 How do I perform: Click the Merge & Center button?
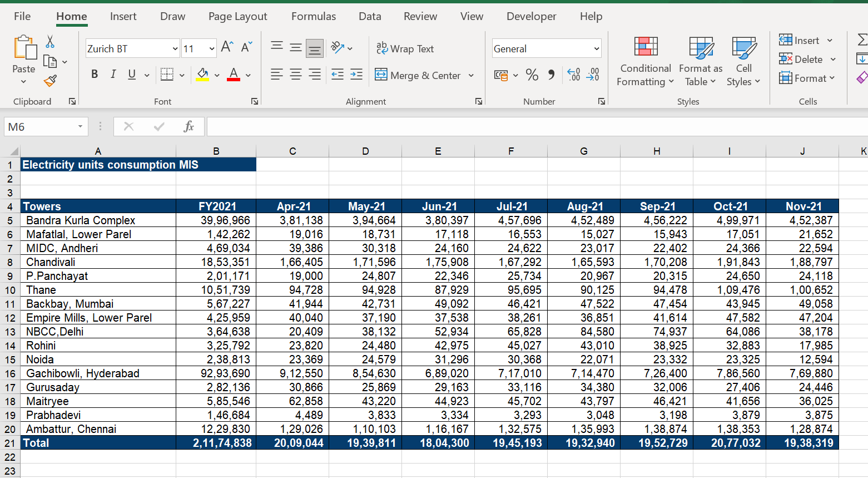coord(419,75)
